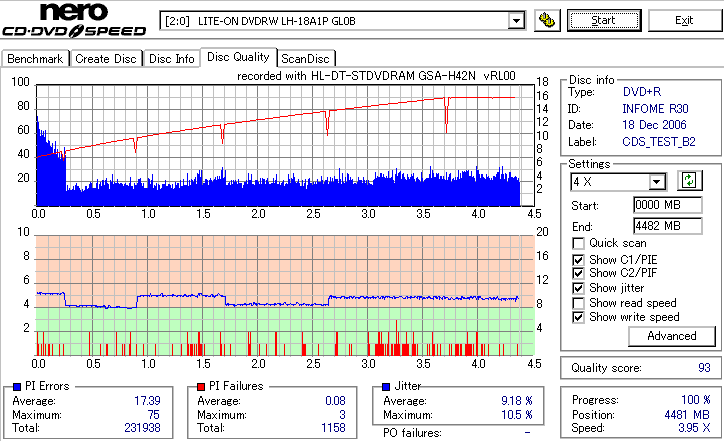This screenshot has height=441, width=724.
Task: Click the disc date 18 Dec 2006
Action: pos(654,125)
